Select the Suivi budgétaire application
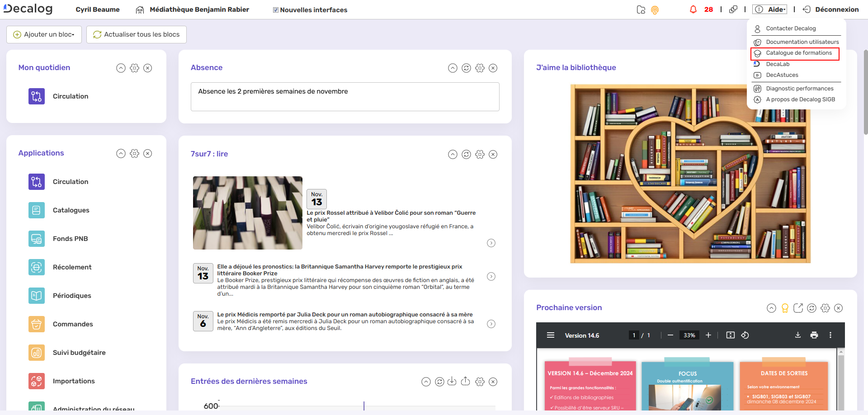This screenshot has width=868, height=415. (36, 353)
